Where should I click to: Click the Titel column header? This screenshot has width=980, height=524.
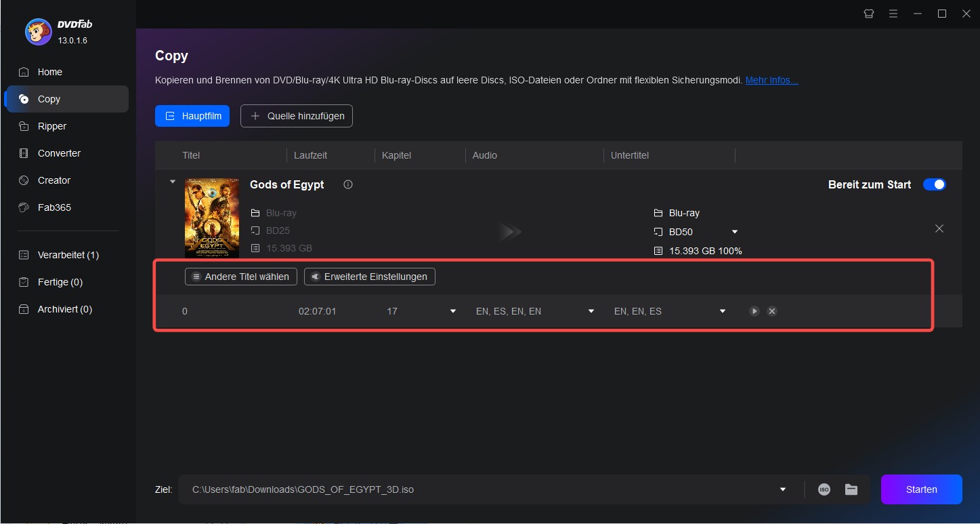pyautogui.click(x=191, y=155)
